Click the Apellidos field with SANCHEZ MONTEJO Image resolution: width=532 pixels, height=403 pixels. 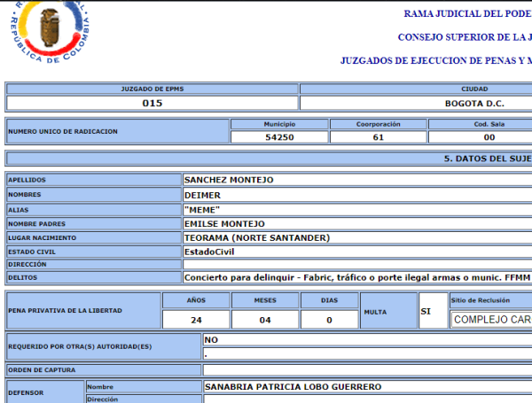tap(355, 180)
